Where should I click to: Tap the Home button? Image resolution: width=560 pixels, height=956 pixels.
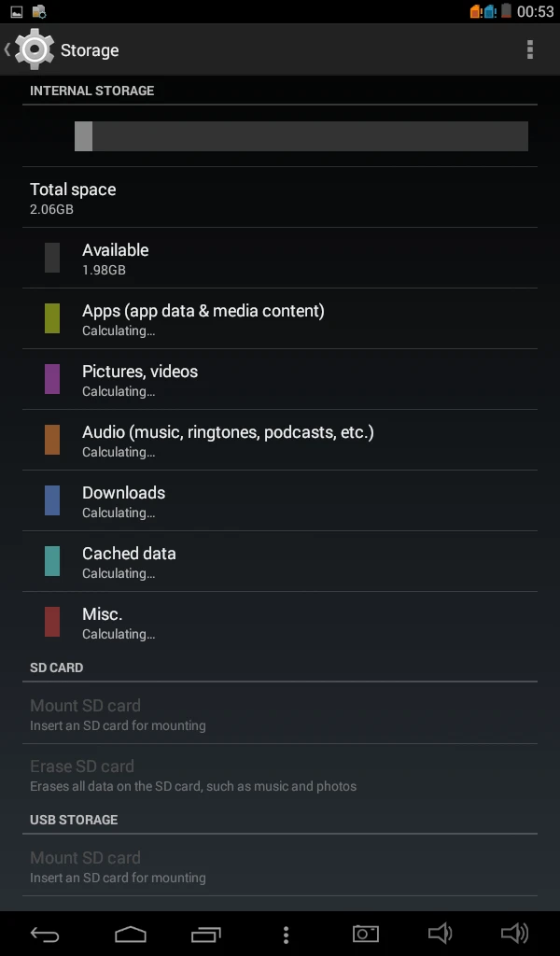click(x=131, y=933)
